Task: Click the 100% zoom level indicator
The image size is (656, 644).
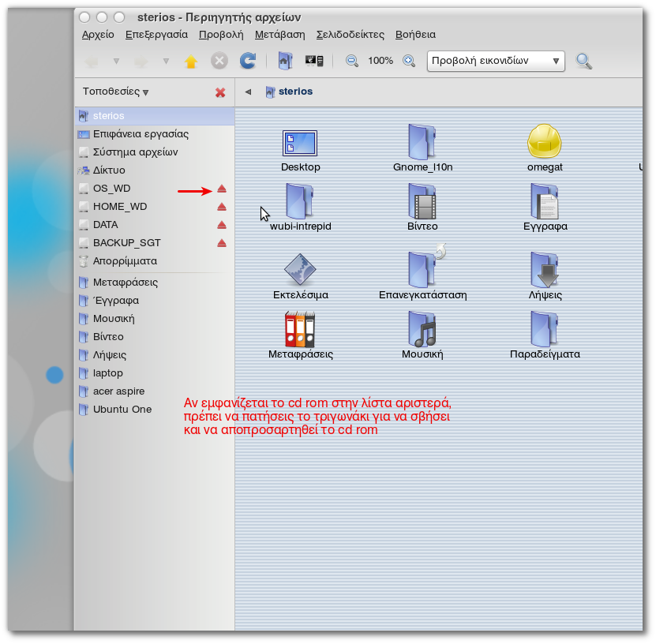Action: point(380,61)
